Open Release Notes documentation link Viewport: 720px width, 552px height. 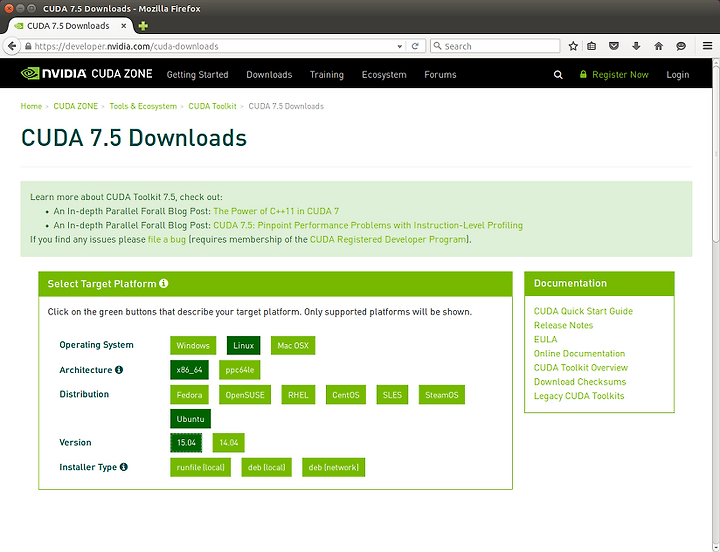tap(563, 325)
